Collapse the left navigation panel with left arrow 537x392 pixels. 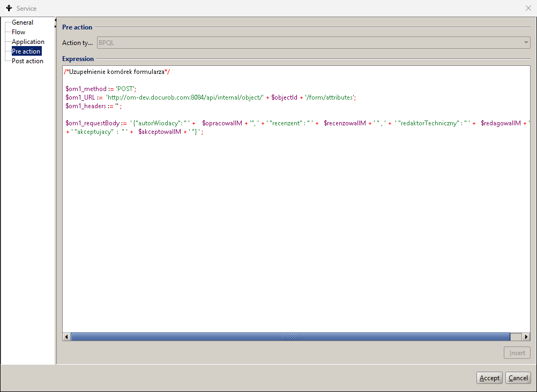coord(56,21)
